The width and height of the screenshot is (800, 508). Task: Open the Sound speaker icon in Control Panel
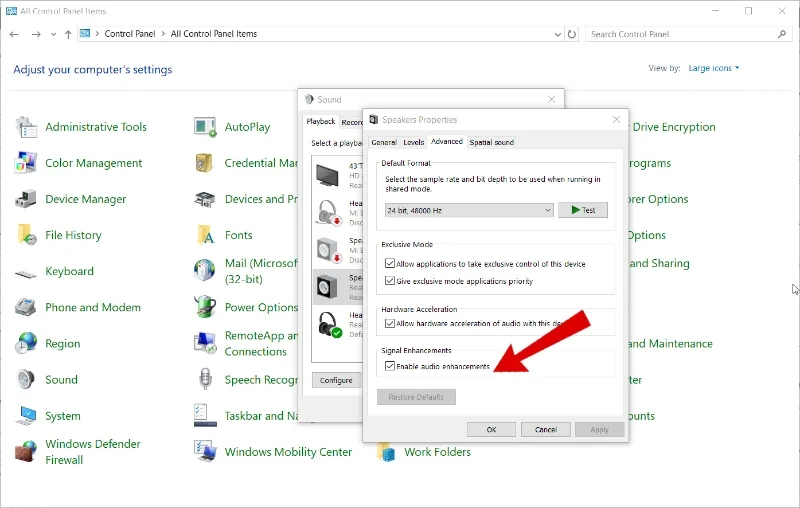pos(26,379)
